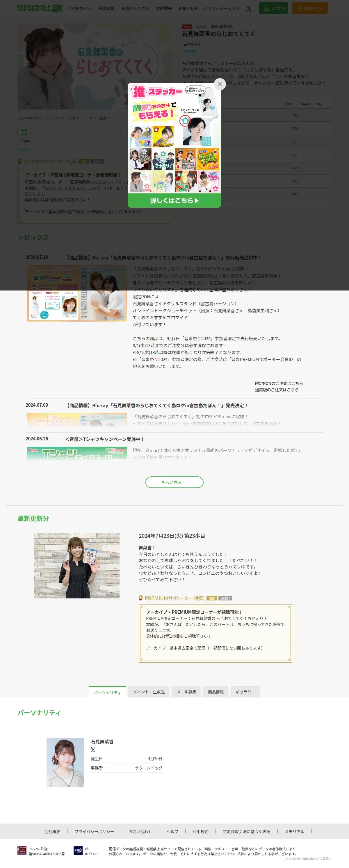Switch to the パーソナリティ tab
This screenshot has width=349, height=868.
click(107, 692)
